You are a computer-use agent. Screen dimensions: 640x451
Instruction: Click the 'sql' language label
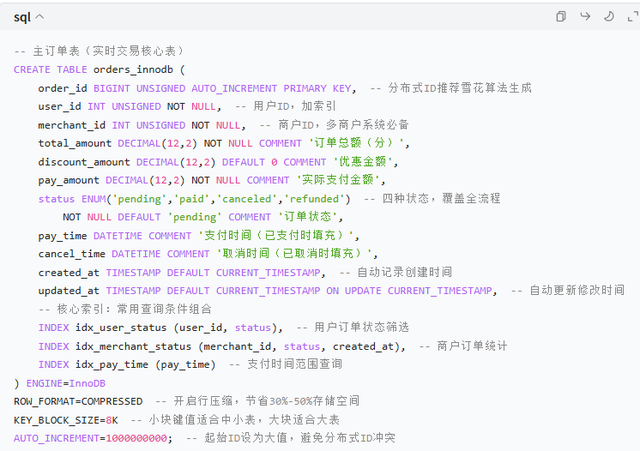(x=22, y=17)
